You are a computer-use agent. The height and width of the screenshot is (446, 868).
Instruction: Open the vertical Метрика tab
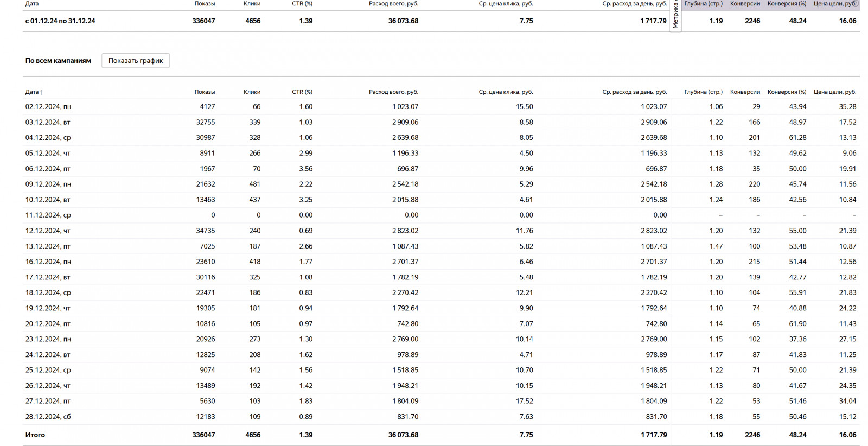[x=675, y=16]
